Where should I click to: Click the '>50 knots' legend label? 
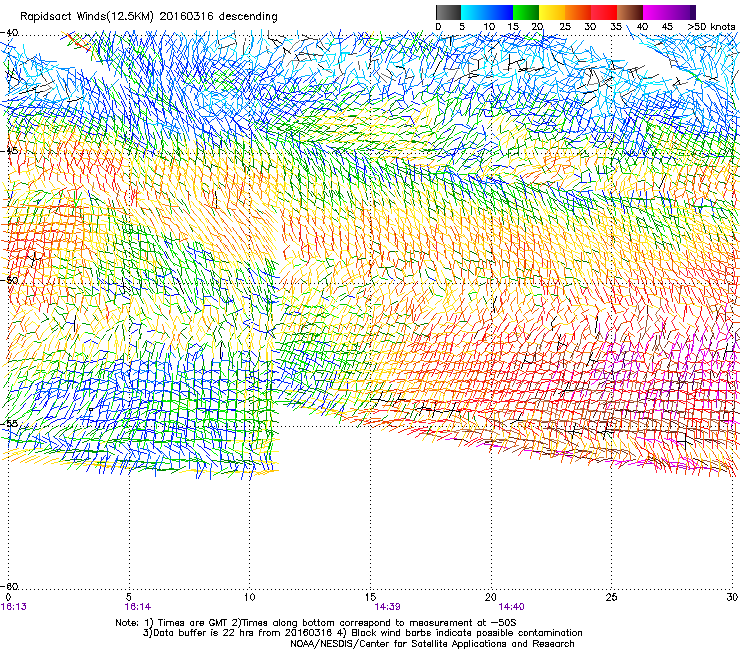point(711,27)
